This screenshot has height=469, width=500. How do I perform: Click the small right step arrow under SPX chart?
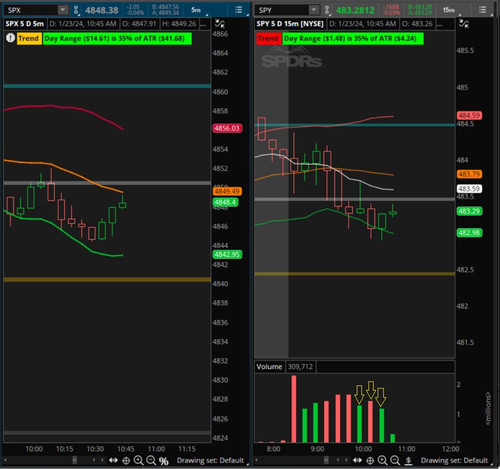click(102, 460)
